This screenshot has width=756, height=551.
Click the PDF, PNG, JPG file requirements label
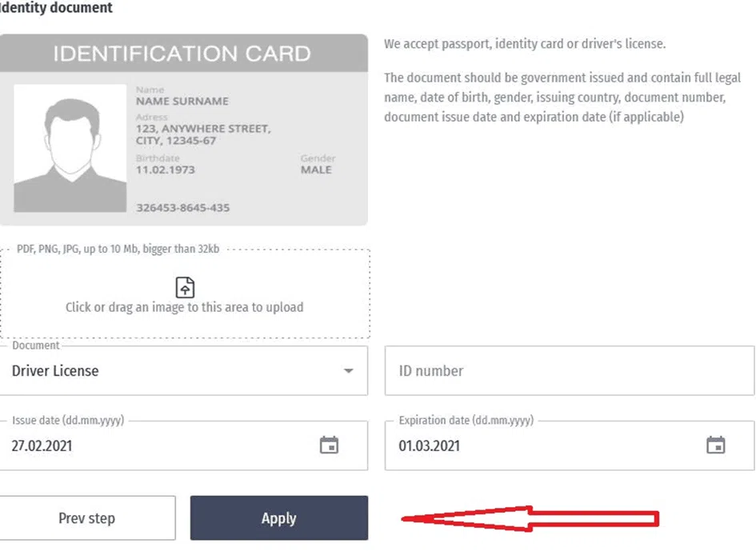pyautogui.click(x=118, y=249)
